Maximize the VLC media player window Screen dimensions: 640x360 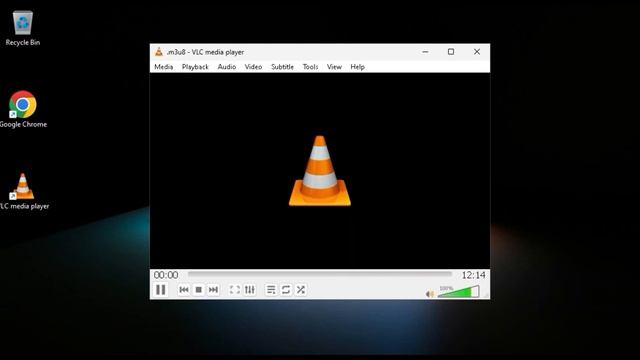[451, 52]
